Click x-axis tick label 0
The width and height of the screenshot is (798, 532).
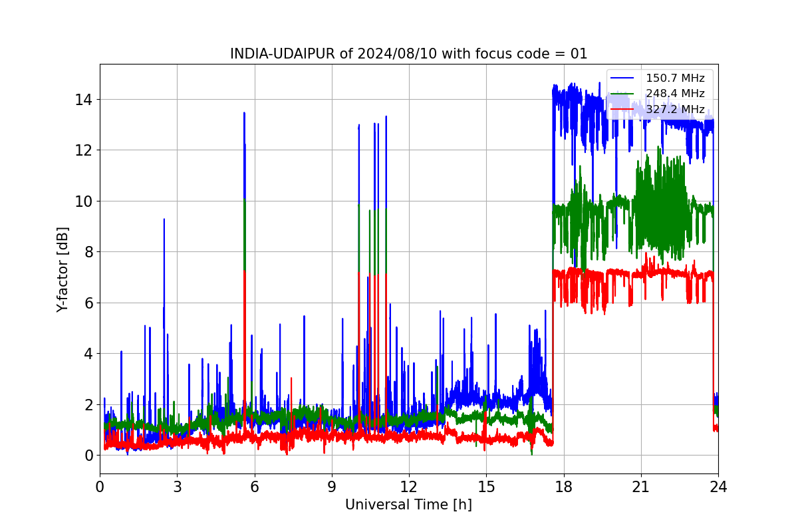click(x=100, y=486)
